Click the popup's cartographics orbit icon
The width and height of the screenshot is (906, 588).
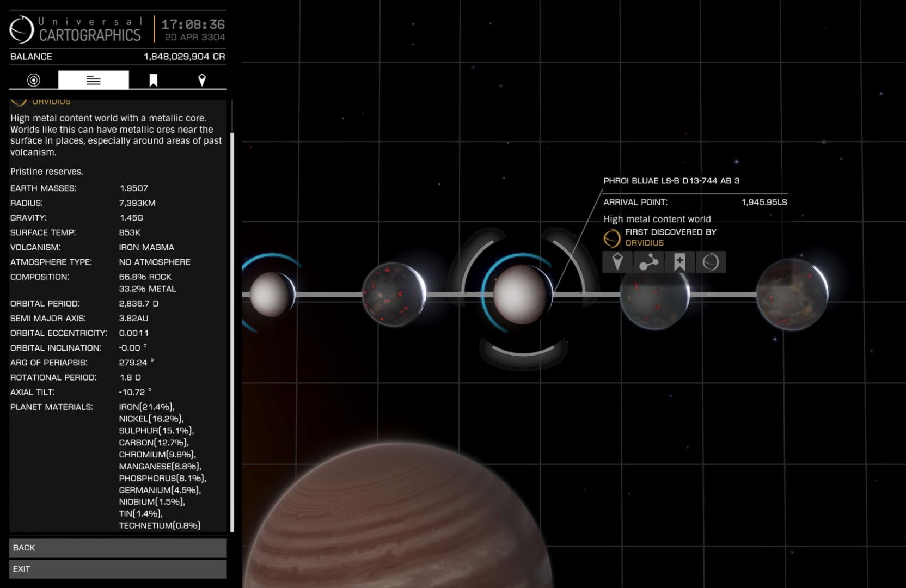coord(711,262)
